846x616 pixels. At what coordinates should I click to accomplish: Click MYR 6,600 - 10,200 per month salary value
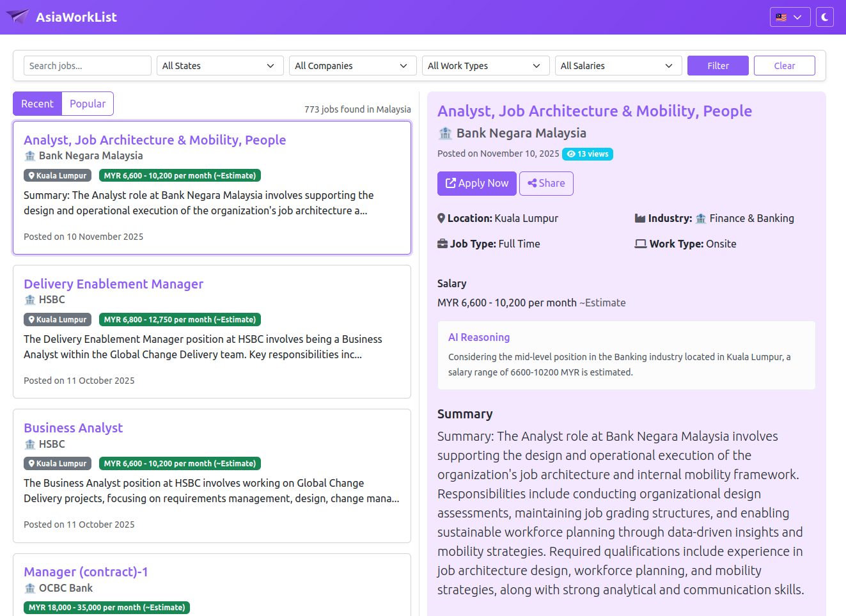[507, 303]
